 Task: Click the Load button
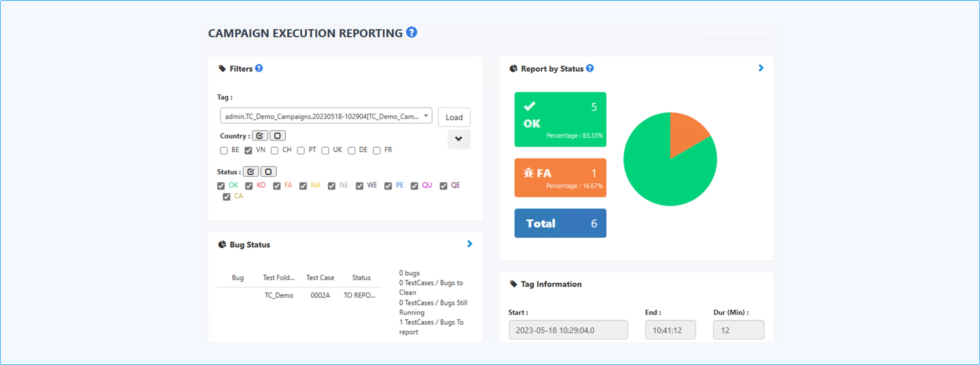point(454,117)
